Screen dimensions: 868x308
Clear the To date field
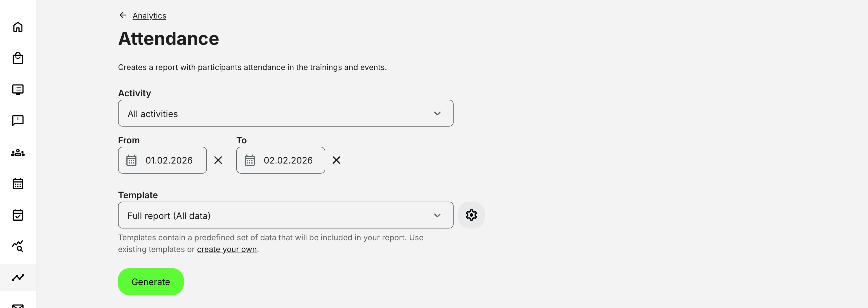point(337,160)
